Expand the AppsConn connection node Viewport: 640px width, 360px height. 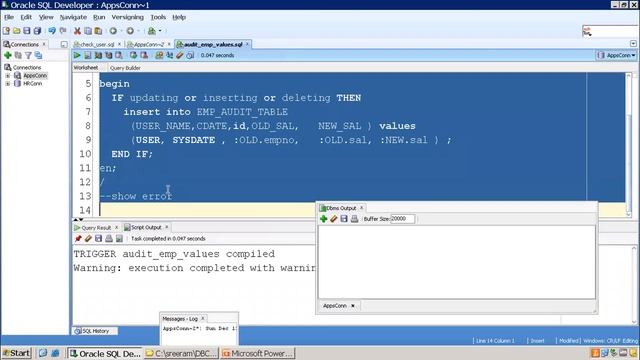click(x=7, y=76)
